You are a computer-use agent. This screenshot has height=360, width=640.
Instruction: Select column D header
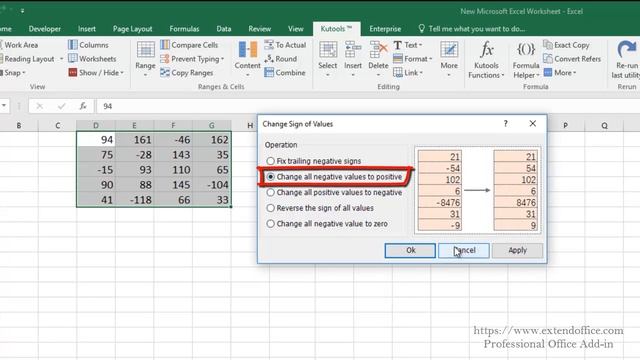coord(96,125)
